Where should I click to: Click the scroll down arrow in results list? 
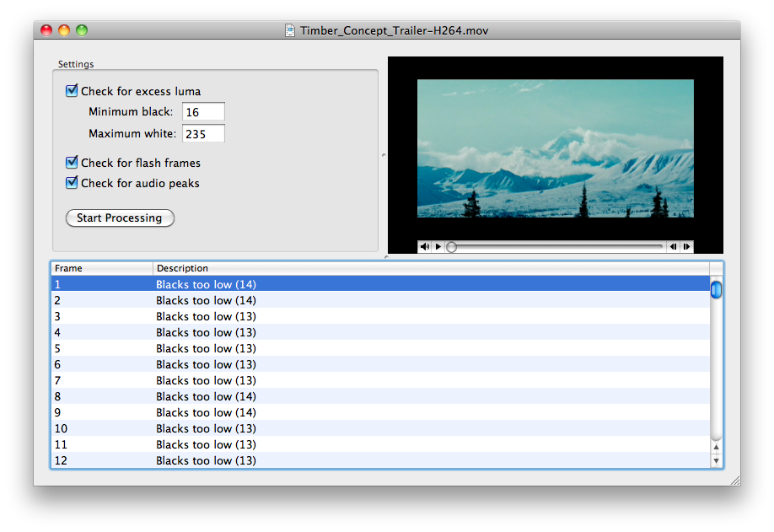(x=717, y=461)
